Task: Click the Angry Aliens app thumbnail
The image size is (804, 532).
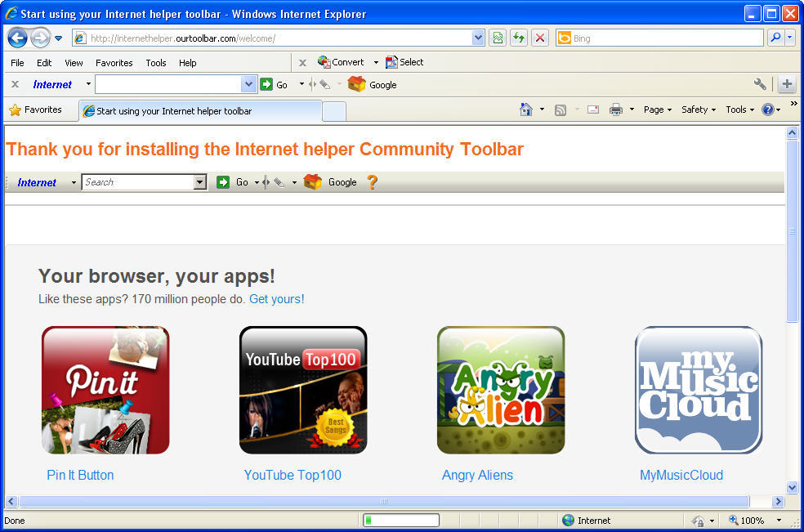Action: (500, 390)
